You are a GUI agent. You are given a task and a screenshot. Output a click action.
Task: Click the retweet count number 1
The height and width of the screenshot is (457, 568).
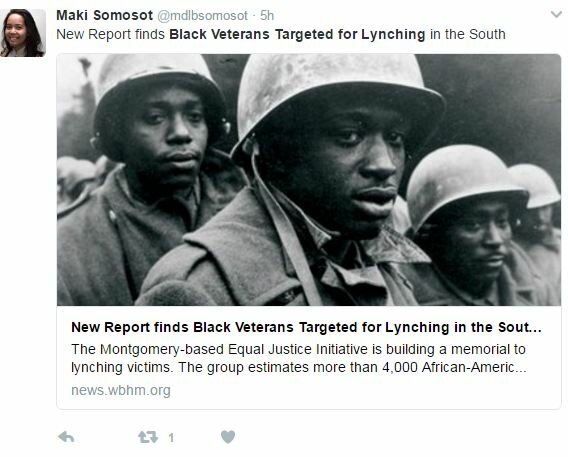coord(171,438)
